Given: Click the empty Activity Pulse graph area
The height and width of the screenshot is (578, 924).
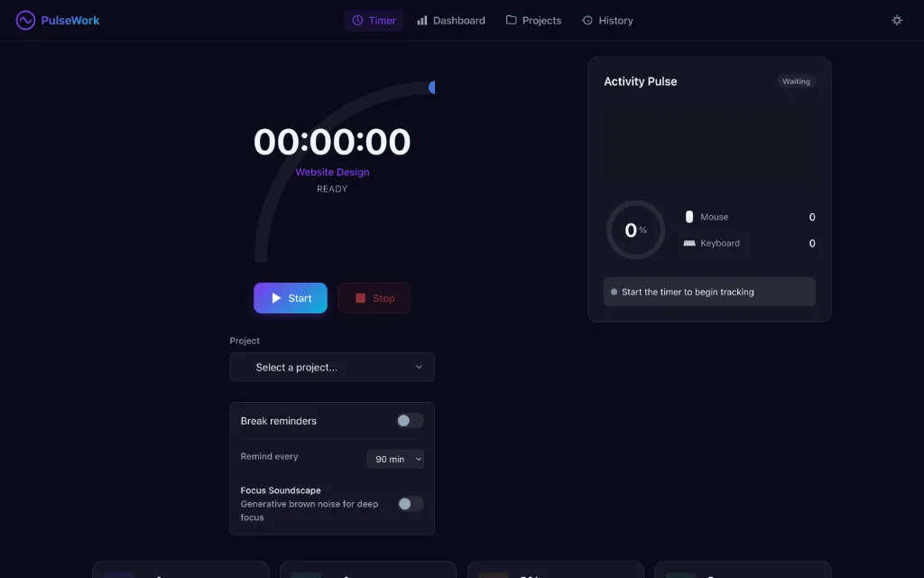Looking at the screenshot, I should [x=709, y=144].
